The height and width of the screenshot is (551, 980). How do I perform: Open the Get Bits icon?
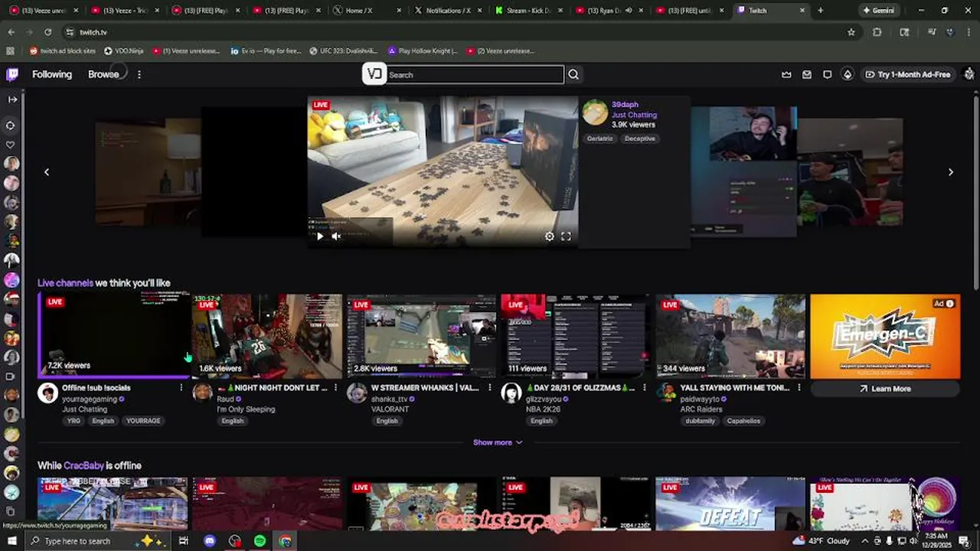(848, 74)
